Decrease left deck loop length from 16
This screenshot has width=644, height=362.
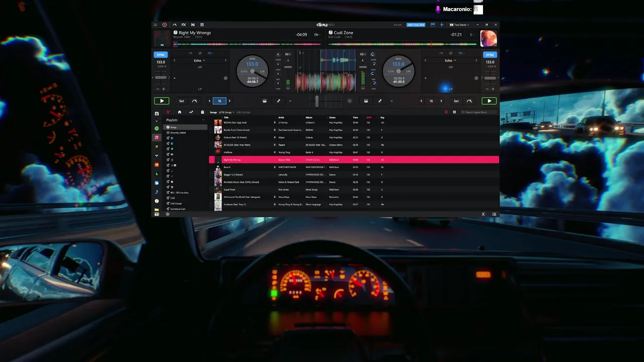(x=210, y=101)
